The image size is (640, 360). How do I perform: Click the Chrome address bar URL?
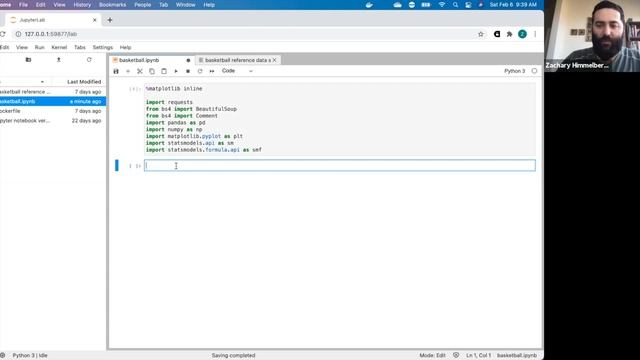(x=51, y=34)
